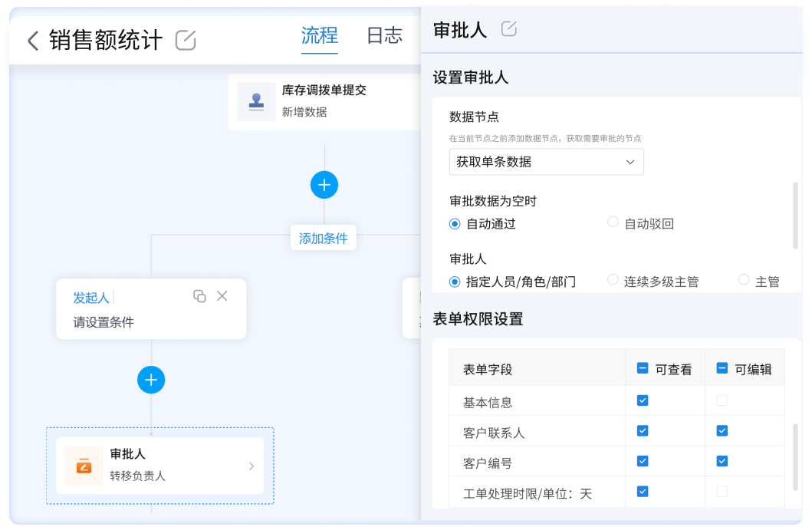Click the form permissions table scrollbar
This screenshot has width=812, height=527.
pyautogui.click(x=795, y=457)
